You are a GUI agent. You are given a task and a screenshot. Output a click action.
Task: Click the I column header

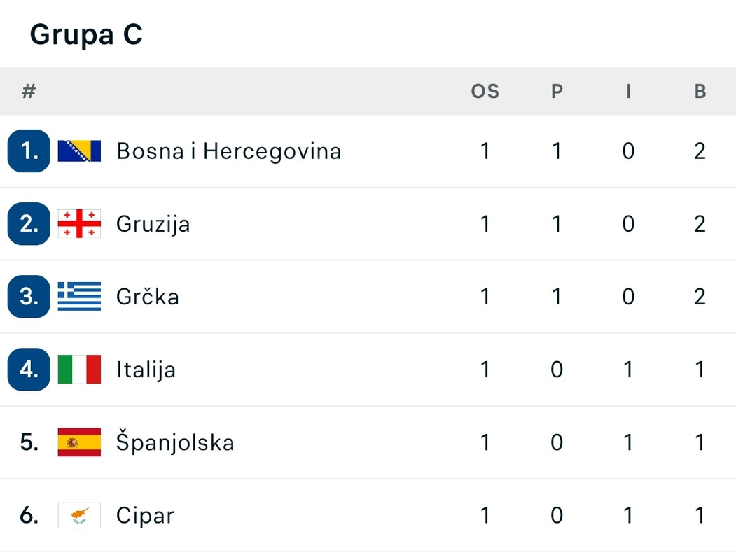coord(629,92)
